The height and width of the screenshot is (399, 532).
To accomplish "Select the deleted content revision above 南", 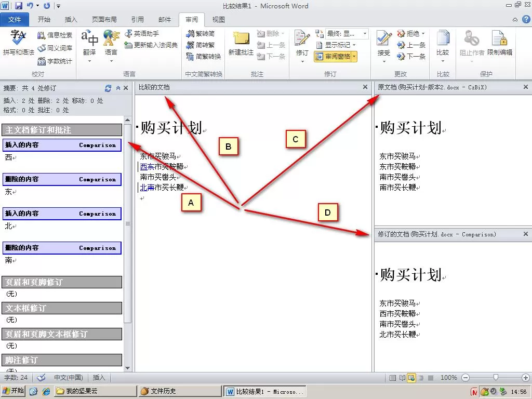I will [x=62, y=248].
